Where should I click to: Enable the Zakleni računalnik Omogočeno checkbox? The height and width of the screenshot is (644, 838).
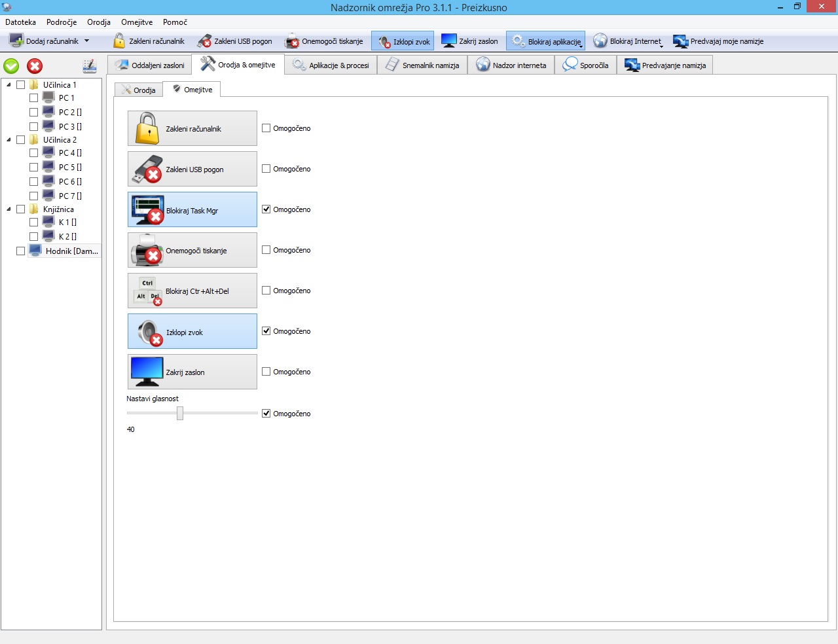[266, 128]
